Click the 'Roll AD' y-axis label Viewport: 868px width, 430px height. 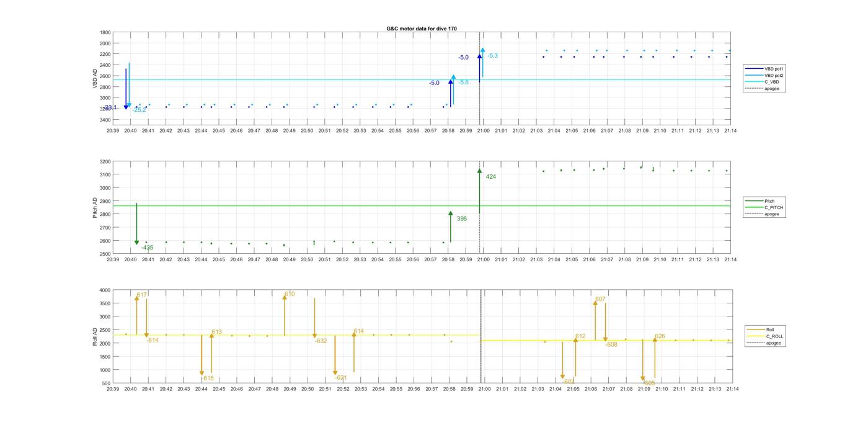click(95, 336)
